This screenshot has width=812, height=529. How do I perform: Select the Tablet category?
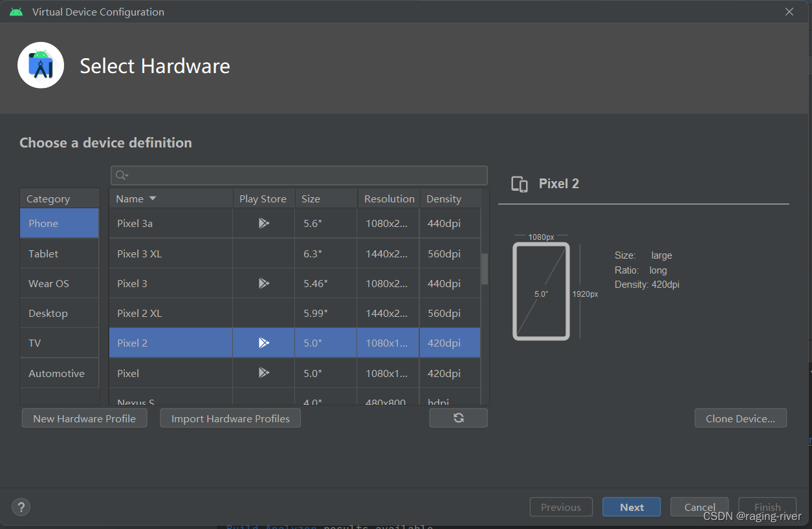pyautogui.click(x=60, y=254)
